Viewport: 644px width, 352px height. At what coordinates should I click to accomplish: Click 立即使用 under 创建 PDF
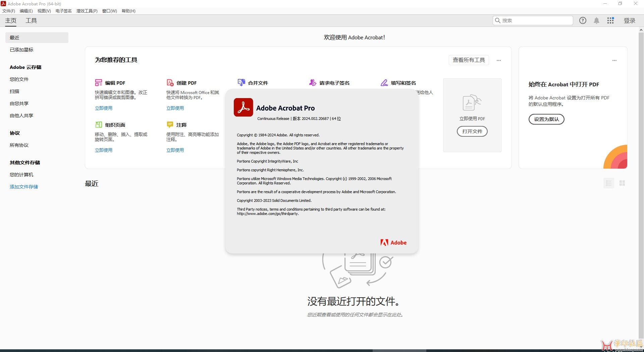pos(175,108)
